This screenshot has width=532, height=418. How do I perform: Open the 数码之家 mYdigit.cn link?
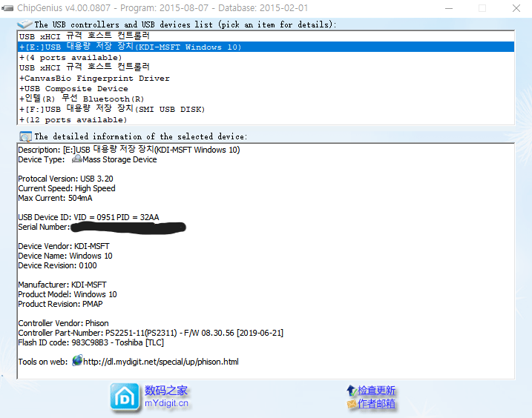[x=166, y=397]
